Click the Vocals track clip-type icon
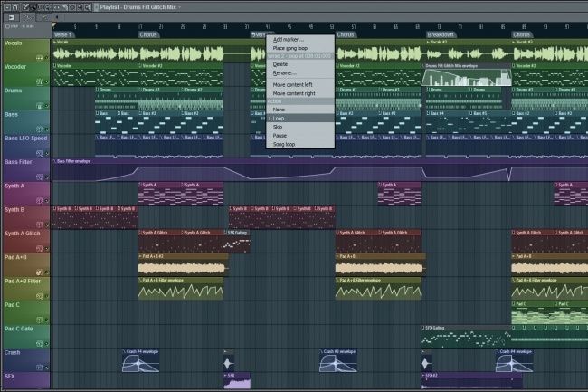The height and width of the screenshot is (392, 588). 40,58
